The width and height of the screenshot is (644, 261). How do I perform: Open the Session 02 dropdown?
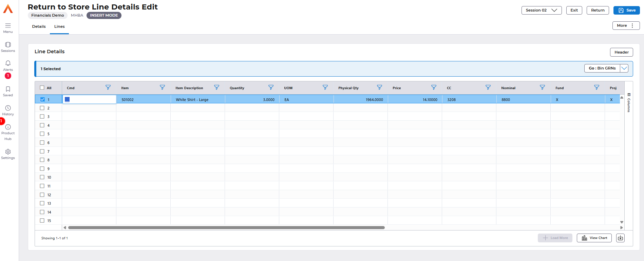coord(542,10)
